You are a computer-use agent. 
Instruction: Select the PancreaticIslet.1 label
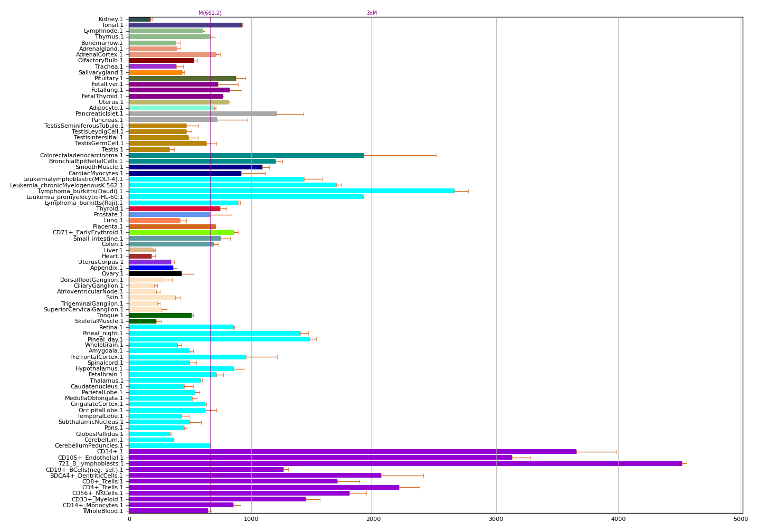coord(99,113)
